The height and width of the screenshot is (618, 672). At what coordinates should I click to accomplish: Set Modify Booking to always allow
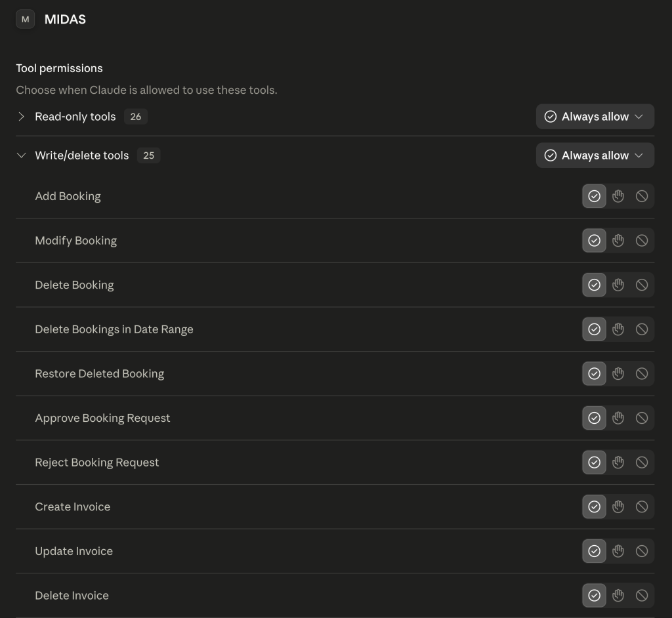click(594, 240)
